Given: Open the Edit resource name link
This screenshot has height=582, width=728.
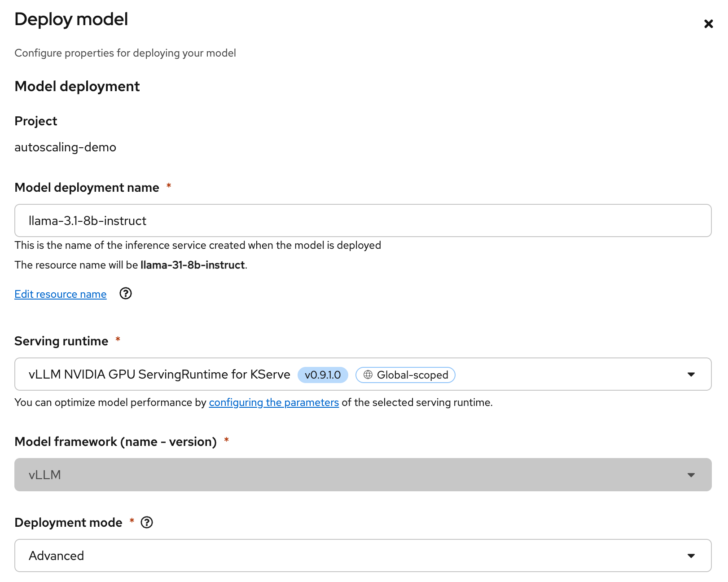Looking at the screenshot, I should (x=61, y=294).
